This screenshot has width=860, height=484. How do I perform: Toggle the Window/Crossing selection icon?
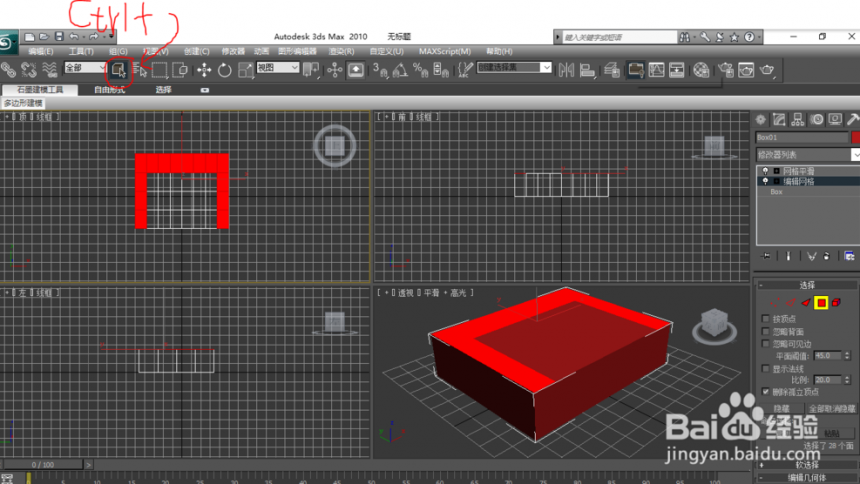pyautogui.click(x=180, y=70)
